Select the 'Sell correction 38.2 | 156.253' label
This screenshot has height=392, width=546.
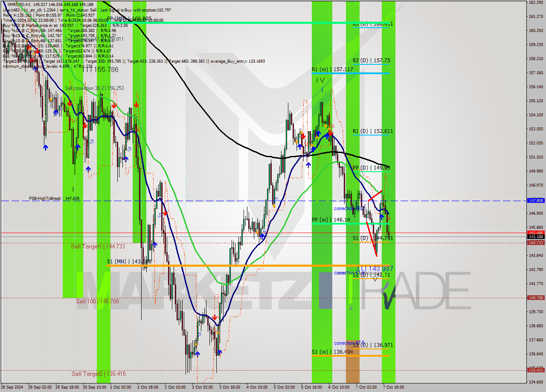[x=94, y=88]
